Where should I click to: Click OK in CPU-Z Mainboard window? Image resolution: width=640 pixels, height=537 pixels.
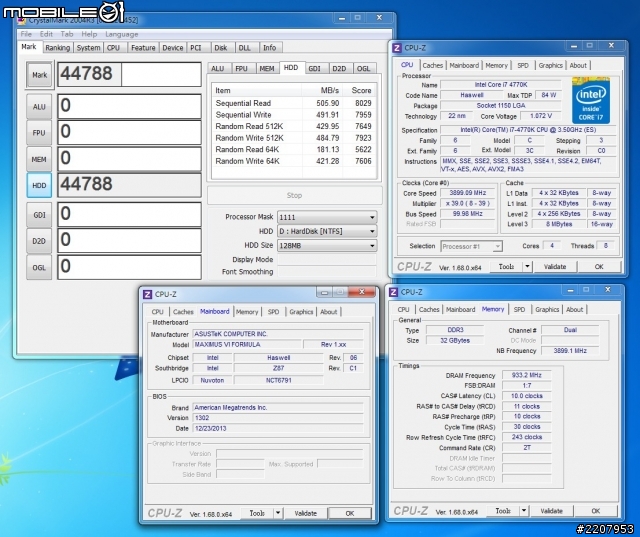[x=350, y=513]
